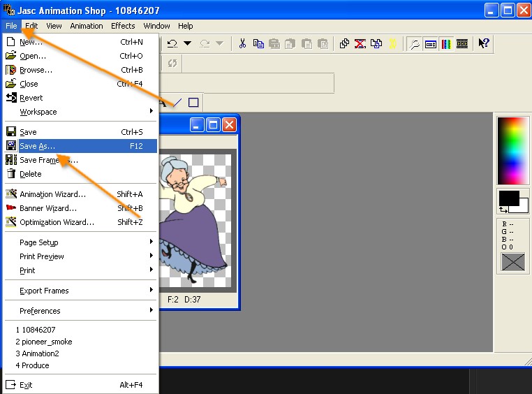Screen dimensions: 532x394
Task: Click the black foreground color swatch
Action: pos(508,198)
